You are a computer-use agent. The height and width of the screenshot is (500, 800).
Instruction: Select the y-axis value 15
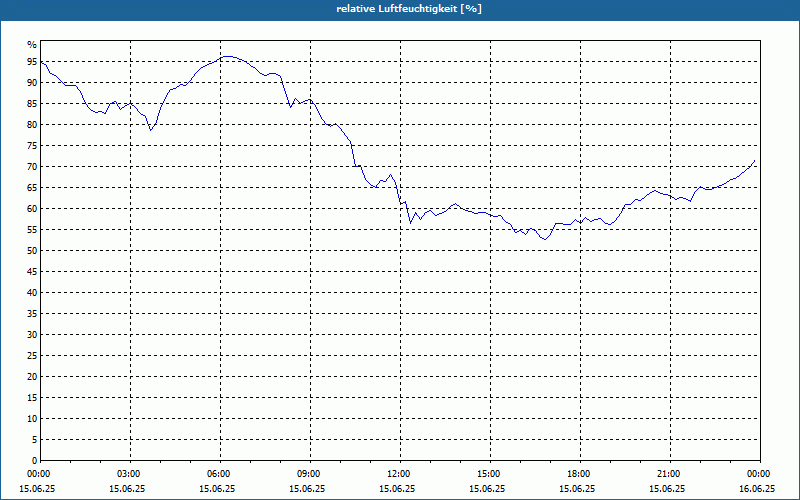32,397
